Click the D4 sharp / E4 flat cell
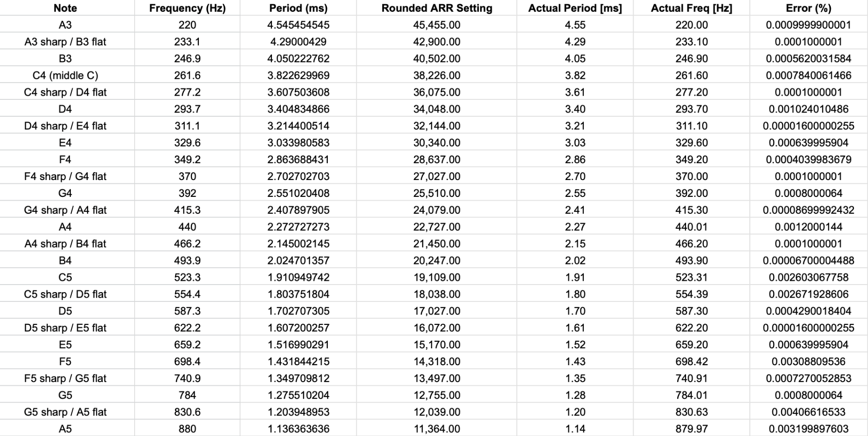This screenshot has height=436, width=868. (x=65, y=126)
